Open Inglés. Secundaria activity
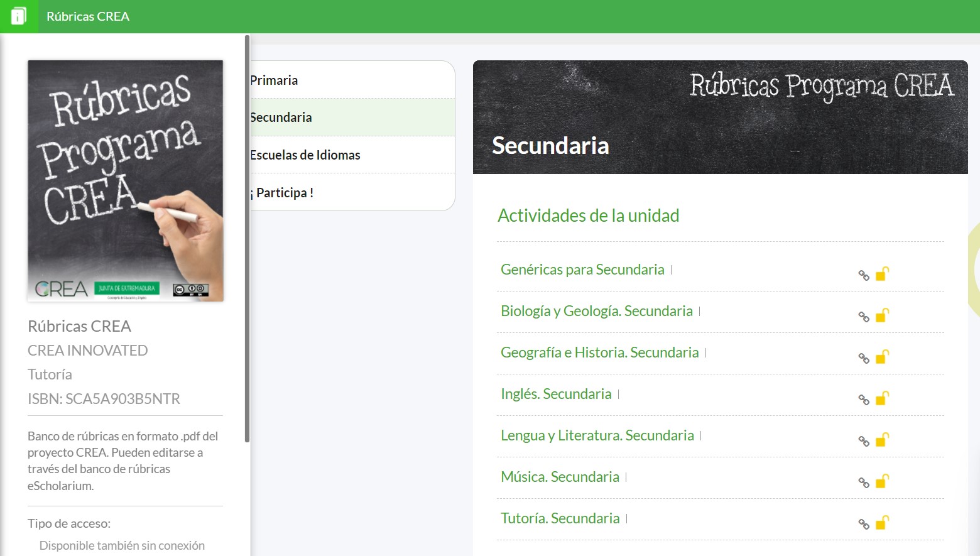 point(556,394)
